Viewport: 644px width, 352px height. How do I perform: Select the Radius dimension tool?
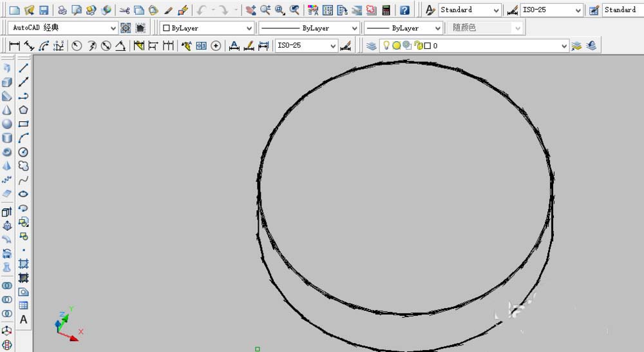pos(77,46)
